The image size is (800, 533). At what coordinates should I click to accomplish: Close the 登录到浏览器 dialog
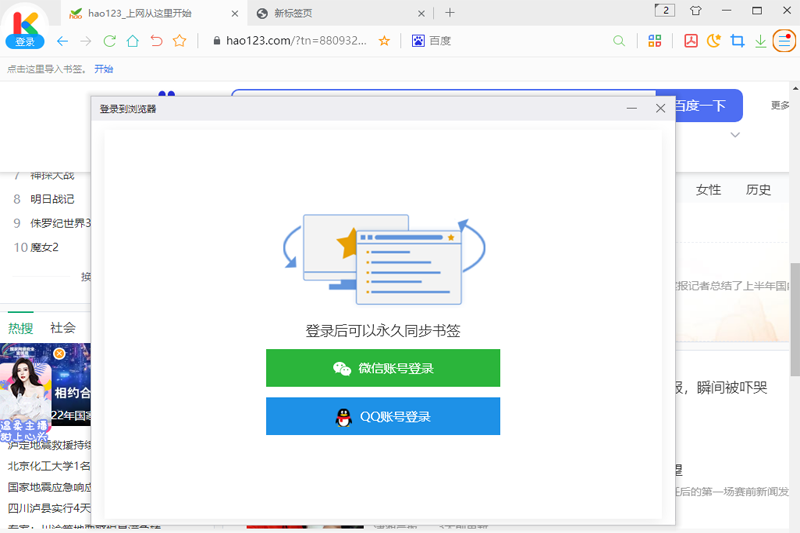pos(660,108)
